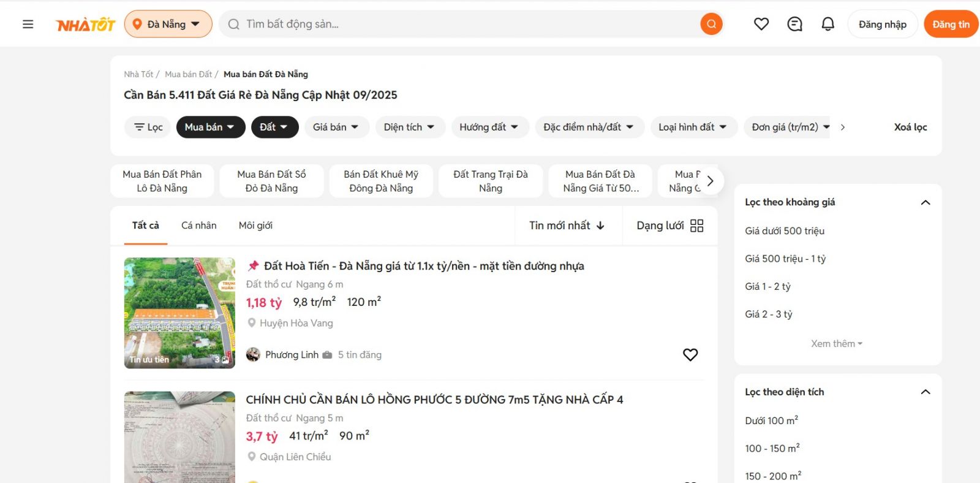Open the Đất Hoà Tiến listing thumbnail
980x483 pixels.
click(x=179, y=313)
